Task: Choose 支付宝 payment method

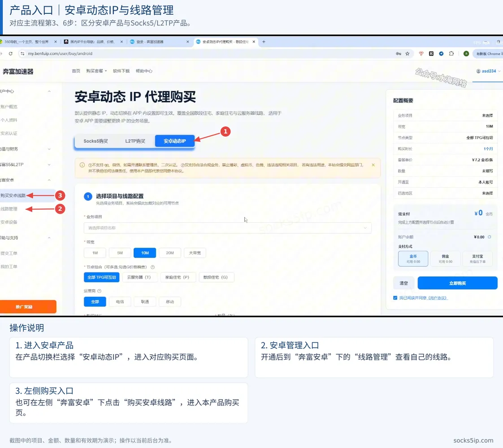Action: click(477, 258)
